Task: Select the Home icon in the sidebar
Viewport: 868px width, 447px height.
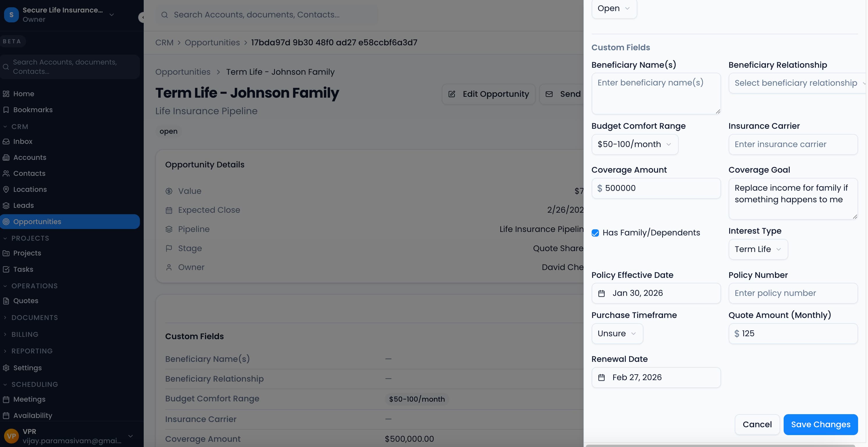Action: click(x=6, y=94)
